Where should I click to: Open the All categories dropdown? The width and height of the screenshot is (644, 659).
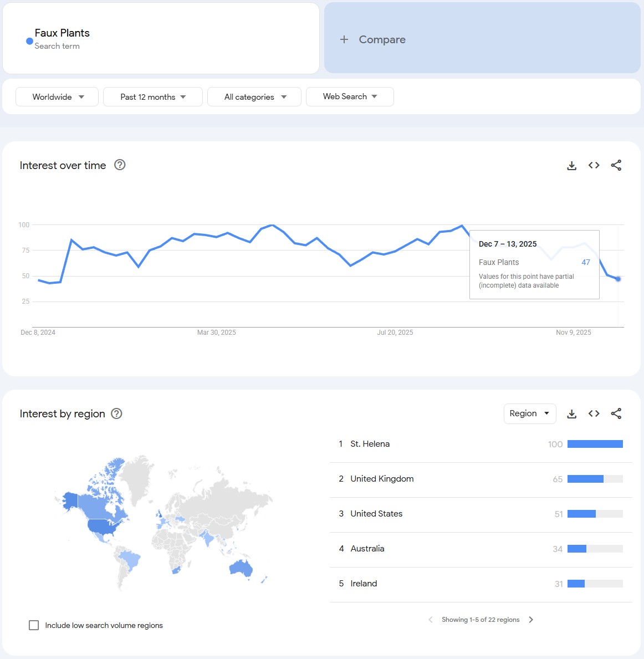[254, 97]
